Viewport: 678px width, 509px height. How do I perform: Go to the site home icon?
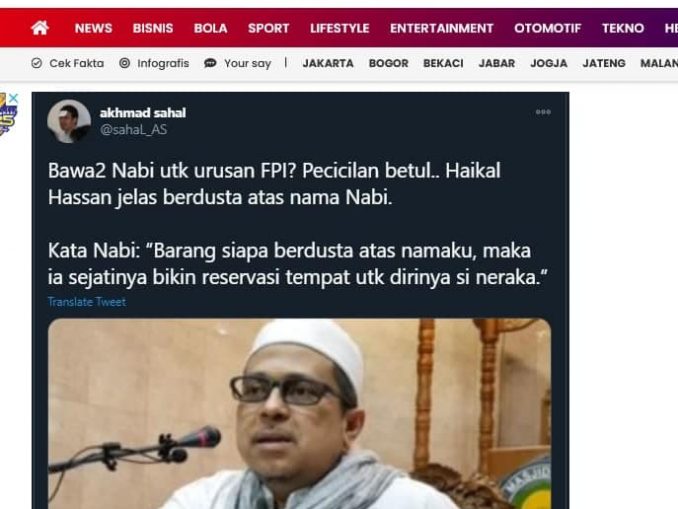click(40, 28)
